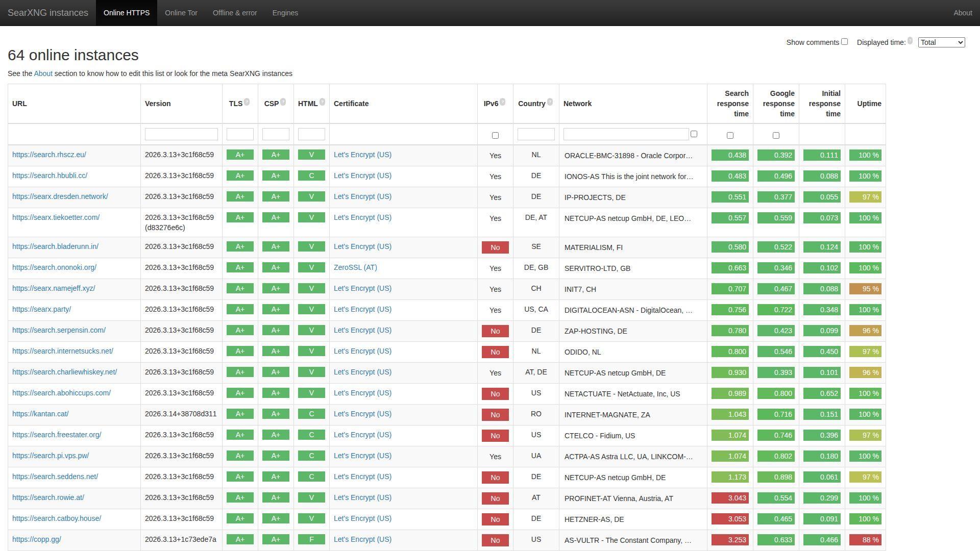Click the Country column help icon
Screen dimensions: 980x551
[550, 102]
